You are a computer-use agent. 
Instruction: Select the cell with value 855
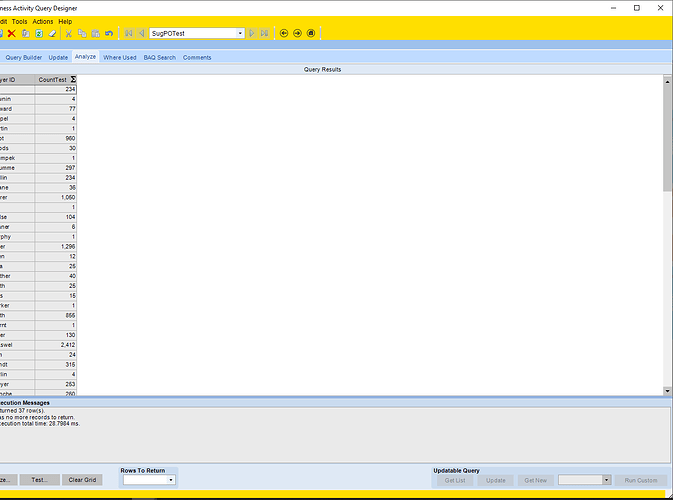pos(56,315)
